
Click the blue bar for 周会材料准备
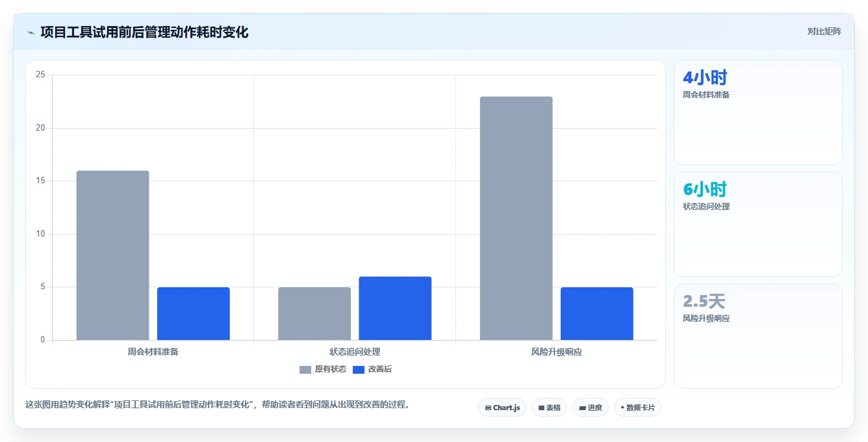[x=194, y=314]
